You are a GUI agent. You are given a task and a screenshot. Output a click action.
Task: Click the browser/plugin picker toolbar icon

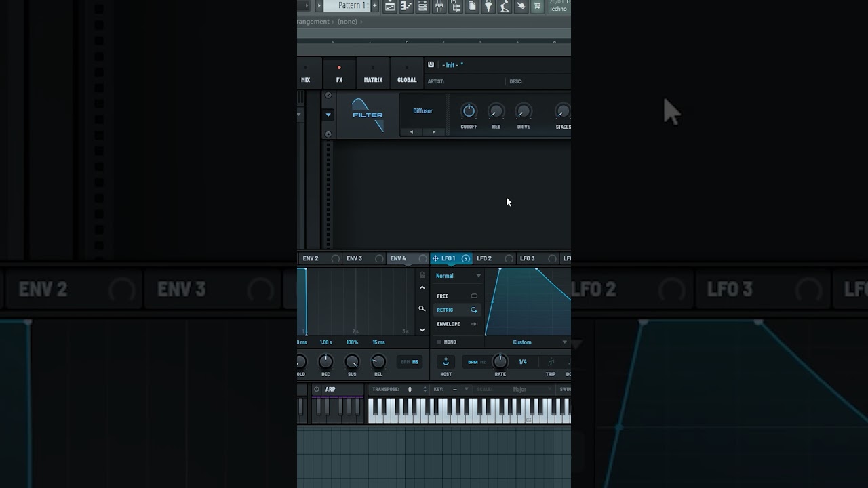click(456, 6)
